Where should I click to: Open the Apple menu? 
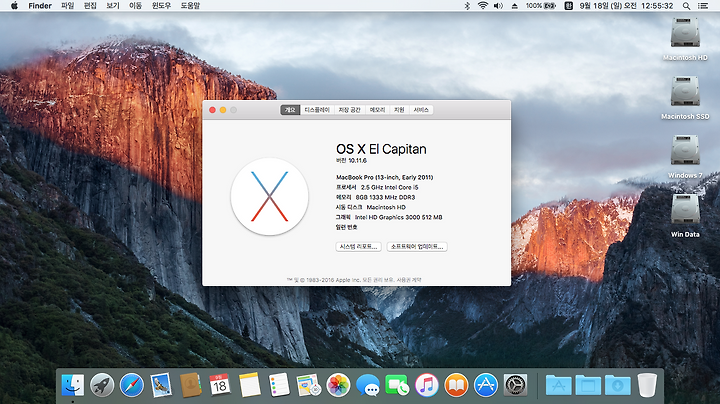14,6
